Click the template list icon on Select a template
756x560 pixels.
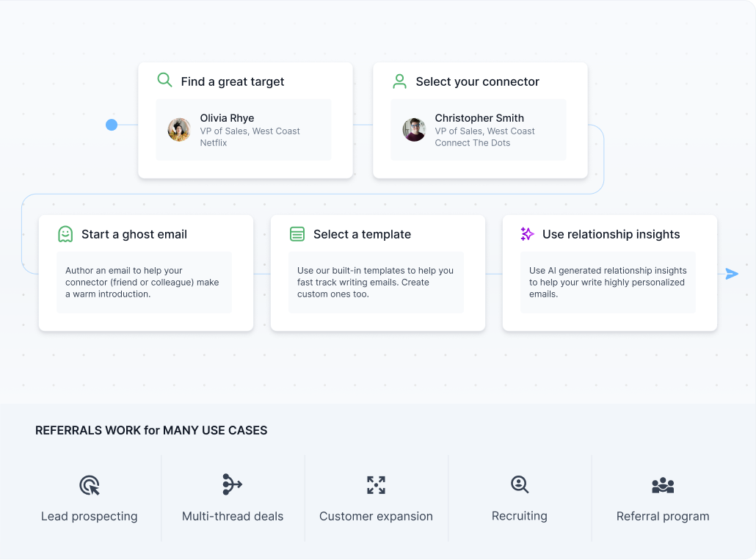coord(297,233)
